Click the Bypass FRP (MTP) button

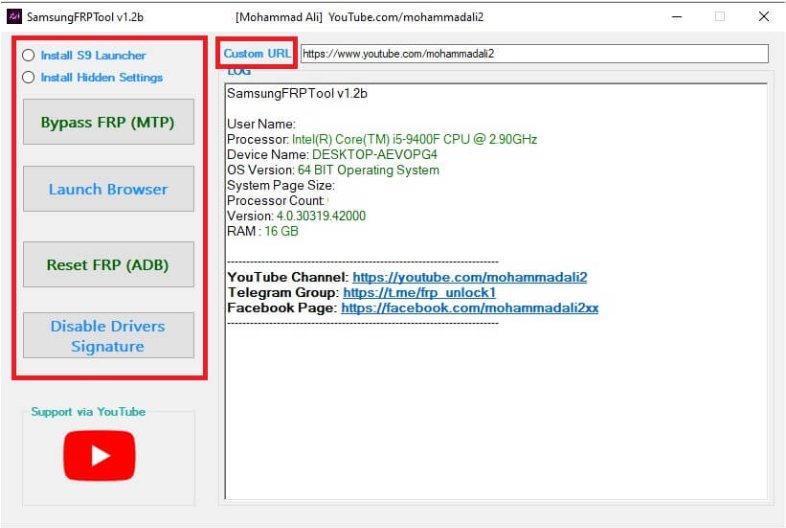[x=108, y=122]
